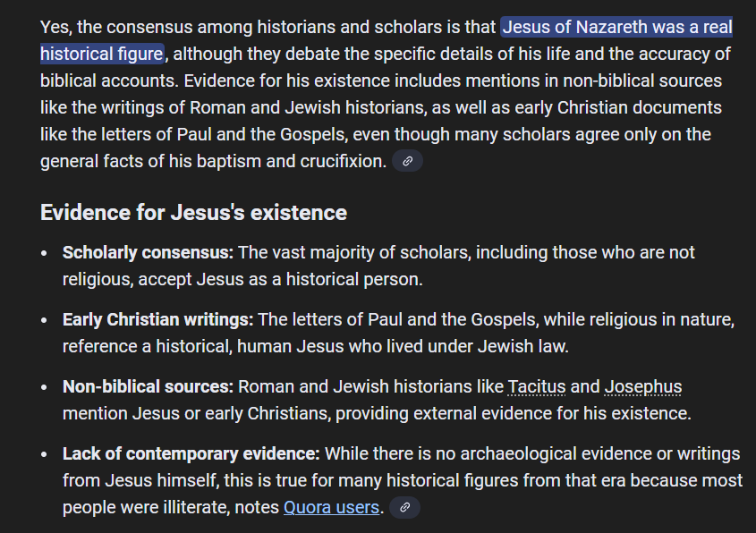Click the bullet point before Scholarly consensus

point(45,253)
